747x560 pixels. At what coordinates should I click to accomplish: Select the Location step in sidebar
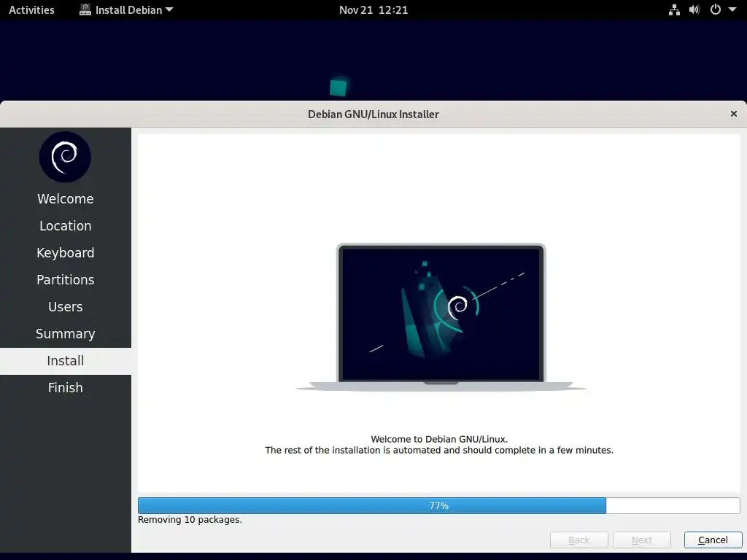65,226
